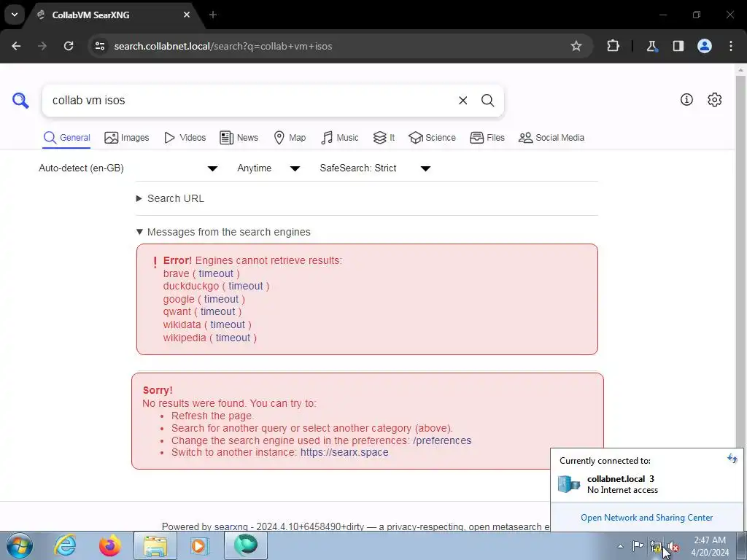Open Chrome Labs flask icon
Image resolution: width=747 pixels, height=560 pixels.
(651, 46)
